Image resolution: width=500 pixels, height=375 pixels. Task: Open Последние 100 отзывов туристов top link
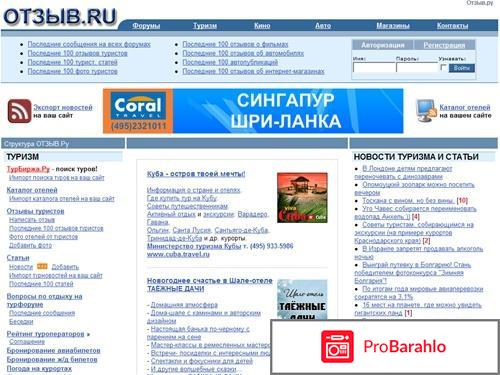[77, 53]
